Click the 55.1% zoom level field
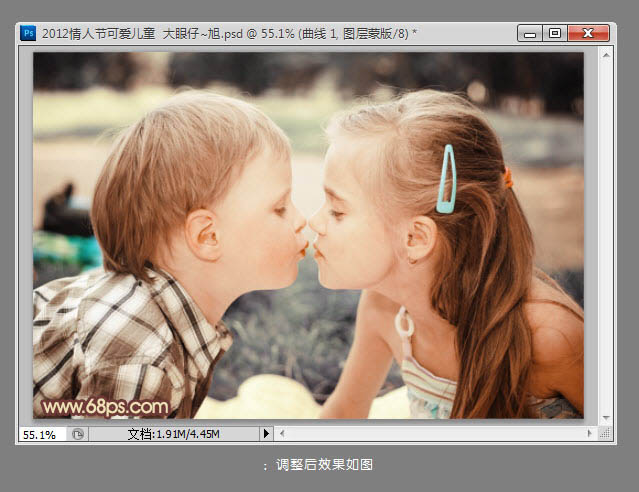The height and width of the screenshot is (492, 639). point(40,434)
